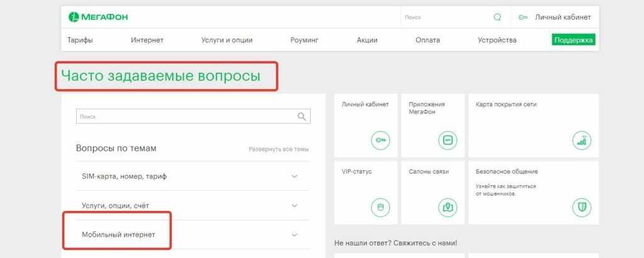Viewport: 644px width, 258px height.
Task: Expand the Услуги, опции, счёт chevron
Action: [294, 205]
